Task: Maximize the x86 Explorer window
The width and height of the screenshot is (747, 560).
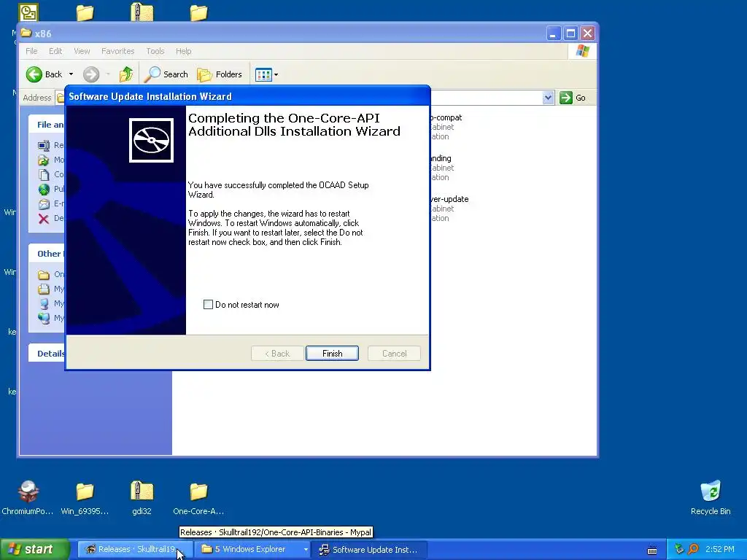Action: [570, 34]
